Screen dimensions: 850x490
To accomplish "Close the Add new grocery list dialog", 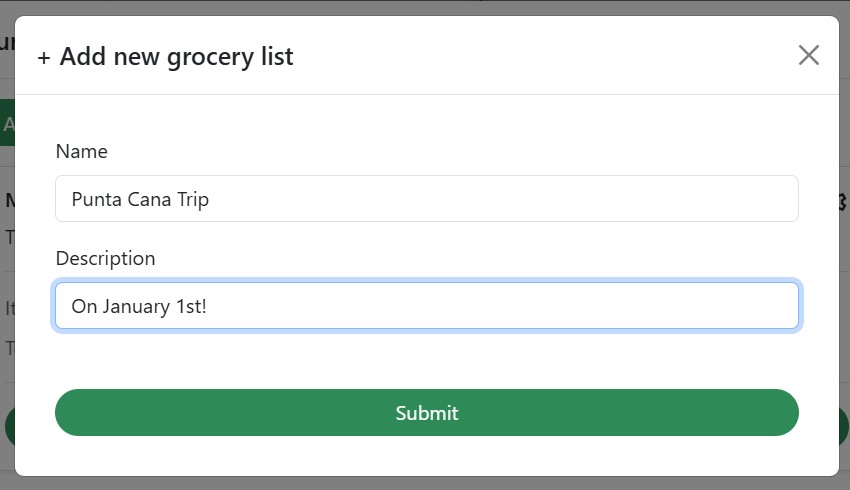I will [808, 55].
